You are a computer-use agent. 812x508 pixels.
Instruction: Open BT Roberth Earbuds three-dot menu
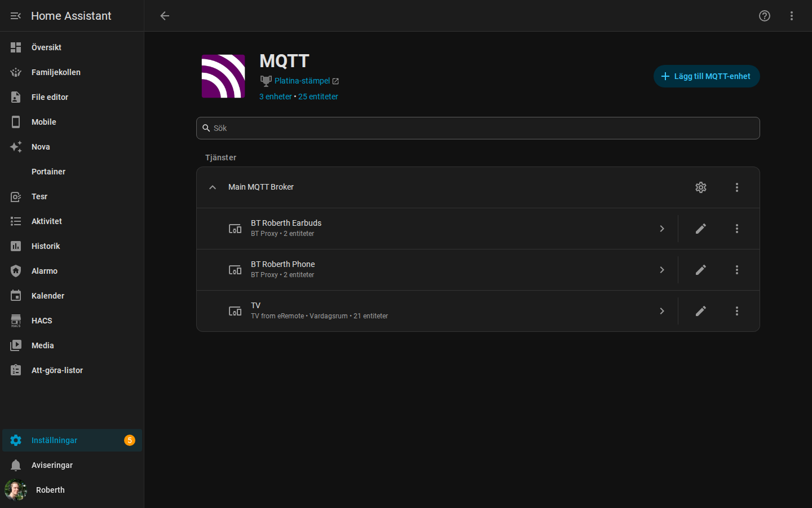tap(737, 229)
